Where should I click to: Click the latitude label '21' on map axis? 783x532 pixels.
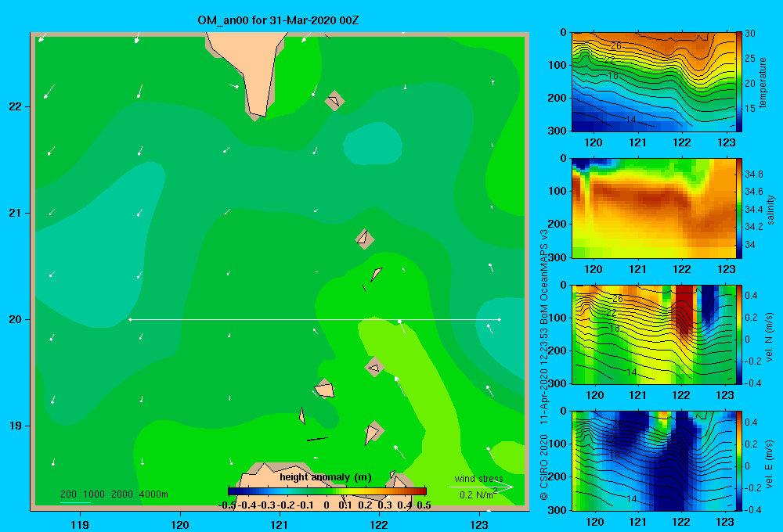pos(16,213)
